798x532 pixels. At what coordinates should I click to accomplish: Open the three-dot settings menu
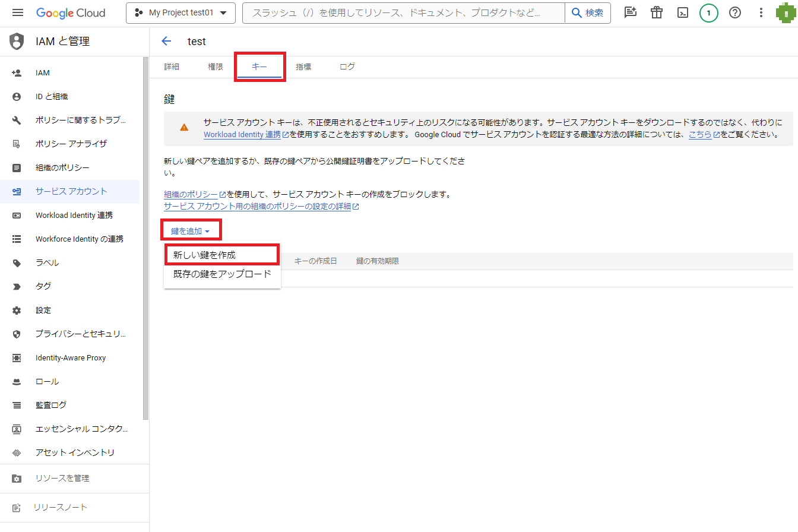click(761, 13)
